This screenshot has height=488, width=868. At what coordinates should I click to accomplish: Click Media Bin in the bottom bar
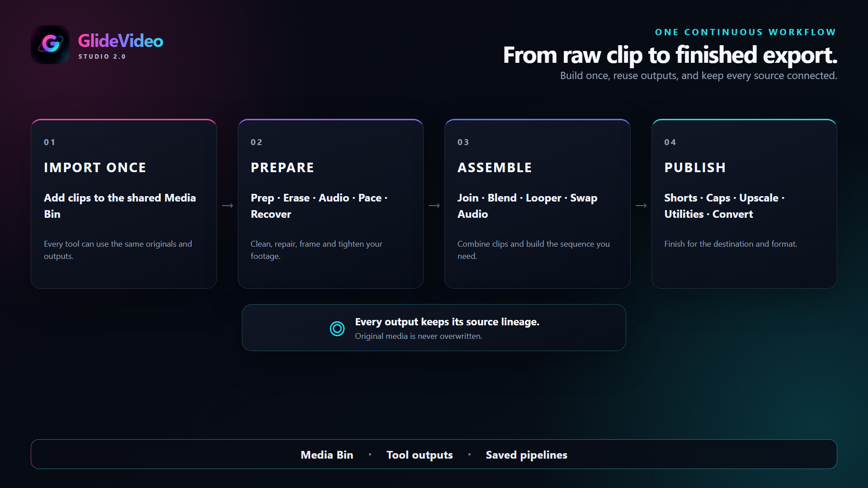[327, 455]
